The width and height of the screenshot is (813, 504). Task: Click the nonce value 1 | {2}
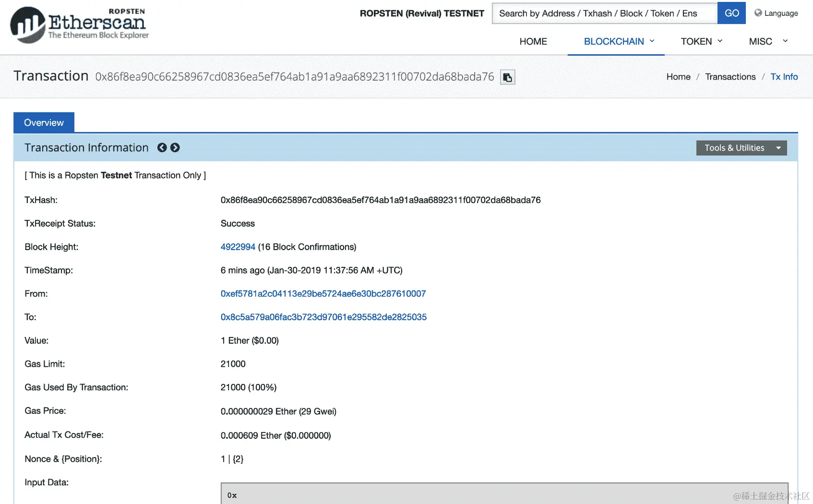pos(232,459)
